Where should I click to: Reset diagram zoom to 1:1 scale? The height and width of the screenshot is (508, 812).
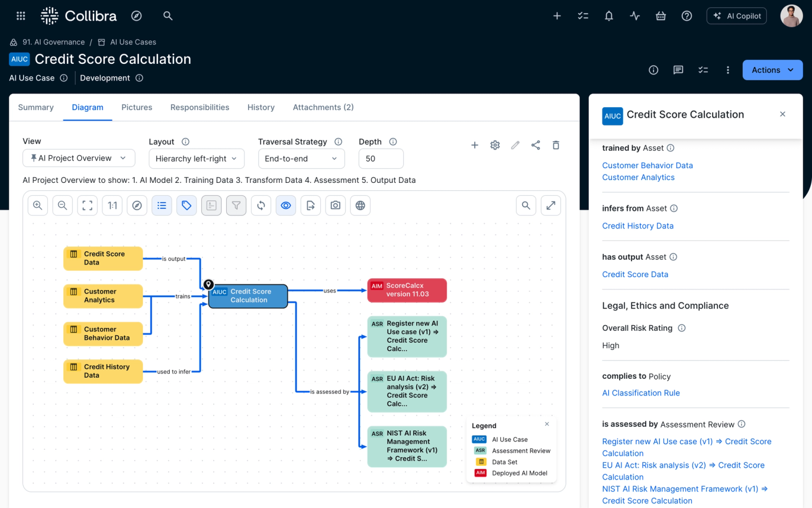[112, 205]
